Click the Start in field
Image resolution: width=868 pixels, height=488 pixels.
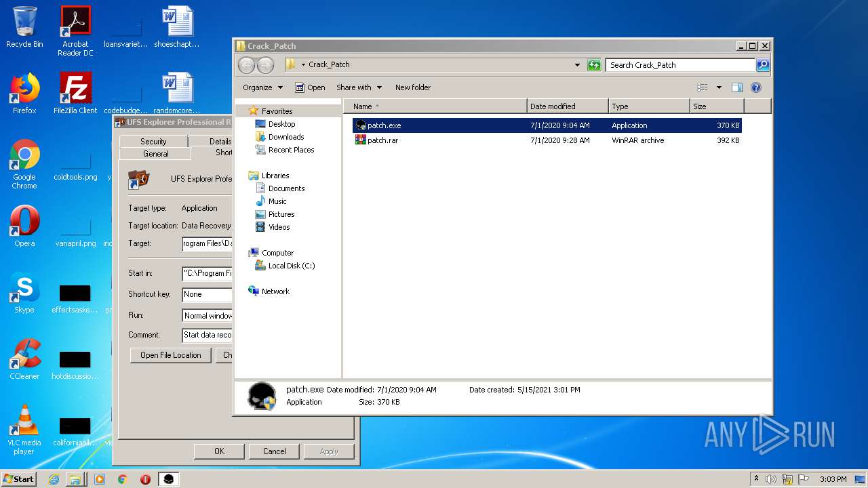[208, 274]
